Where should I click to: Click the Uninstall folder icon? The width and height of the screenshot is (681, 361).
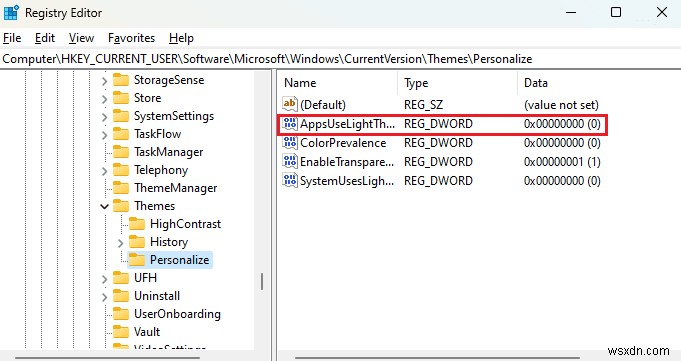click(x=121, y=296)
